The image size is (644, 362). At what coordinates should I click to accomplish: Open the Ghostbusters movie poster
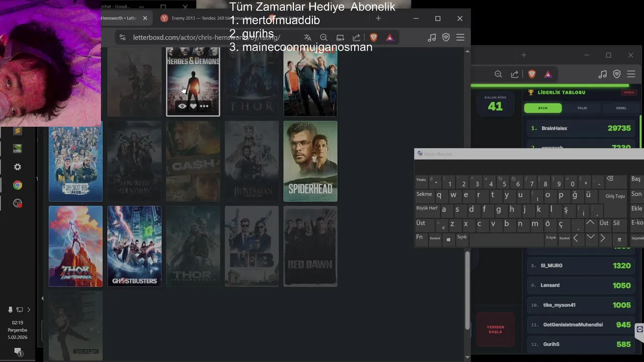click(134, 246)
